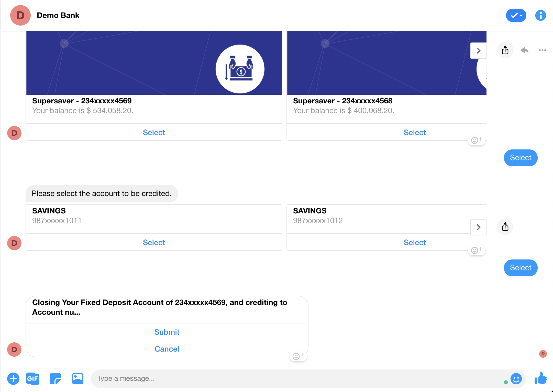This screenshot has width=553, height=392.
Task: Open more options for carousel message
Action: point(542,50)
